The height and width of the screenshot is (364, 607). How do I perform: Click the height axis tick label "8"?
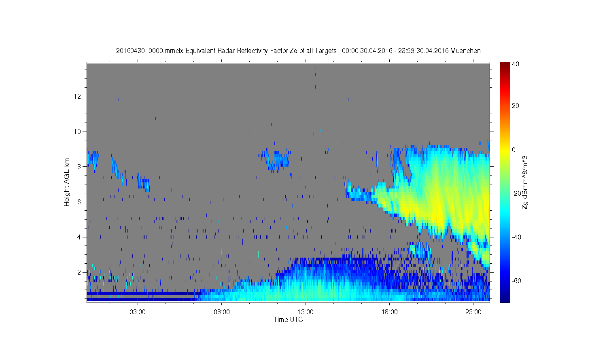pos(80,167)
